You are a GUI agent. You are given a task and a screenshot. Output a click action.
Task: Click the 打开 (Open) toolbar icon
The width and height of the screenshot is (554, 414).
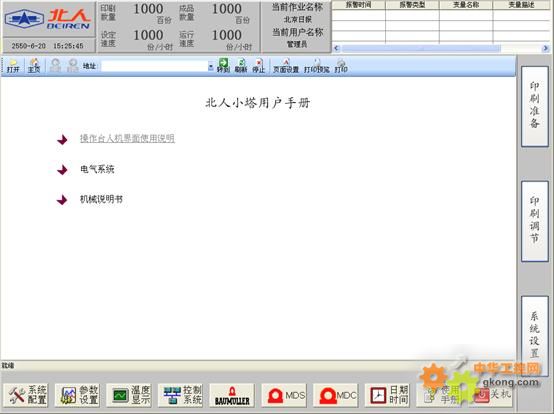click(x=13, y=66)
